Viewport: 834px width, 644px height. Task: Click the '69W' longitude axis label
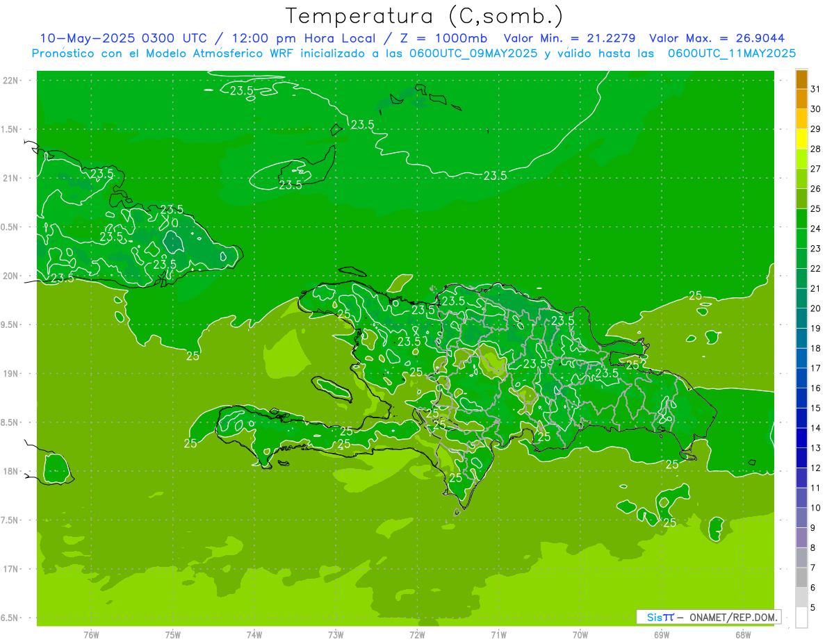coord(661,635)
